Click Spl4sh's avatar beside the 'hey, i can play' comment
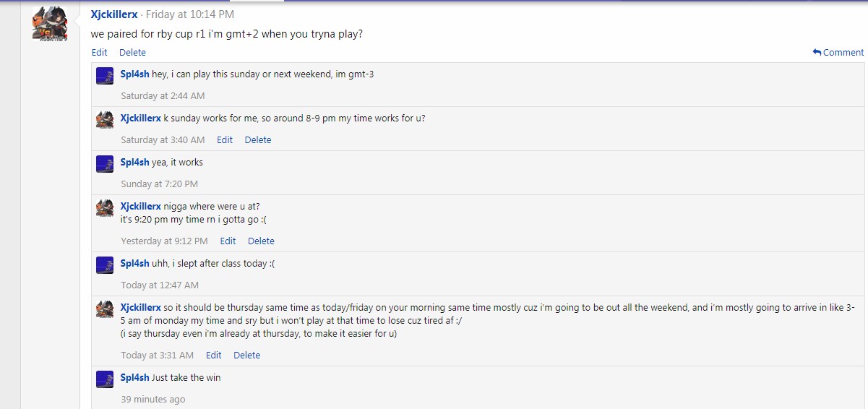Viewport: 868px width, 409px height. point(105,76)
